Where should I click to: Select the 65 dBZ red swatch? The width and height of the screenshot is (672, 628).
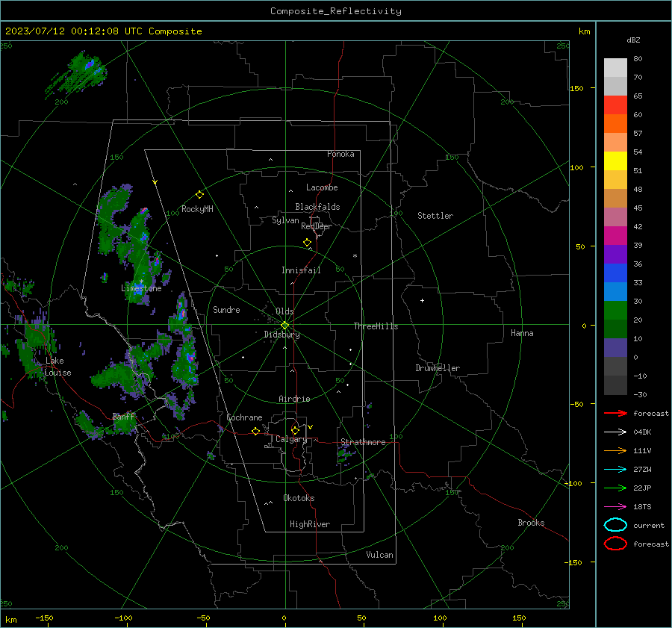tap(615, 105)
